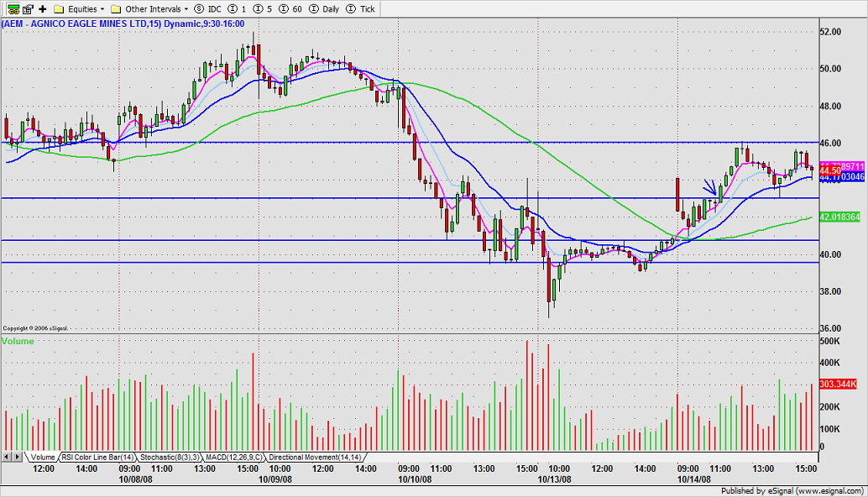Click the AEM - AGNICO EAGLE MINES chart title
Screen dimensions: 868x497
(123, 24)
